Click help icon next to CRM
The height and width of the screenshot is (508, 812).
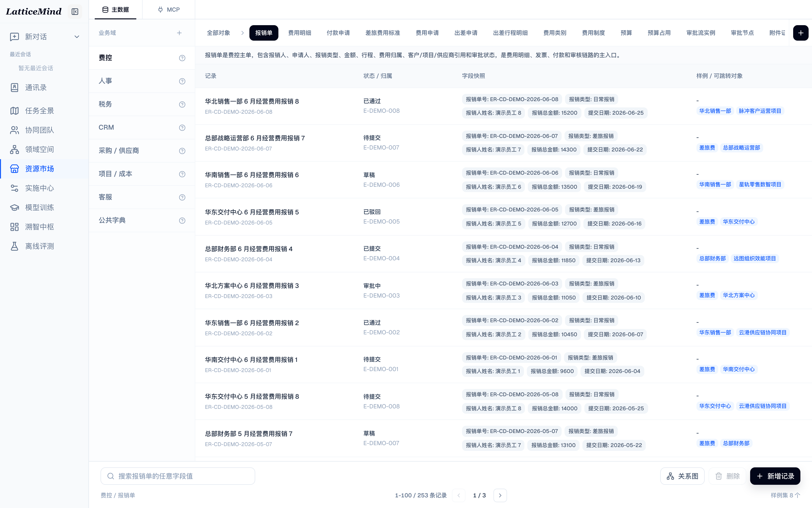(x=182, y=128)
